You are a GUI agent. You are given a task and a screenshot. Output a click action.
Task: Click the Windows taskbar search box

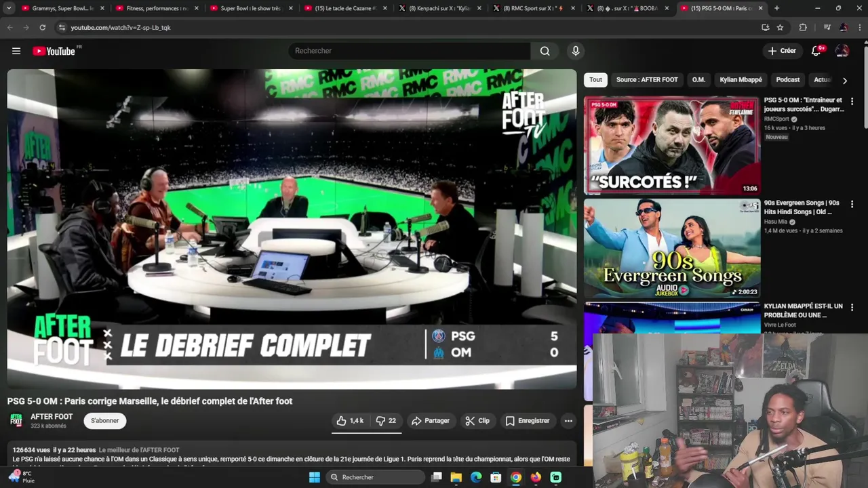[376, 477]
